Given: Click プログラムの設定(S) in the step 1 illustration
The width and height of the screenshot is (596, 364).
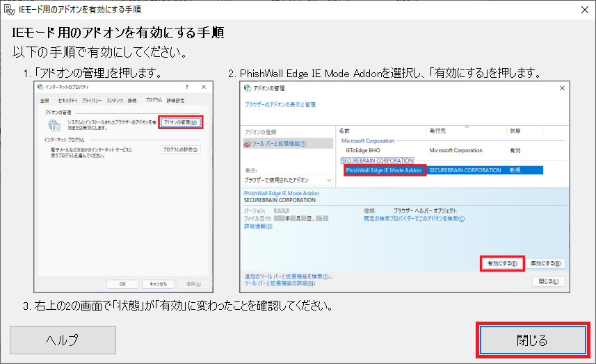Looking at the screenshot, I should pyautogui.click(x=181, y=149).
